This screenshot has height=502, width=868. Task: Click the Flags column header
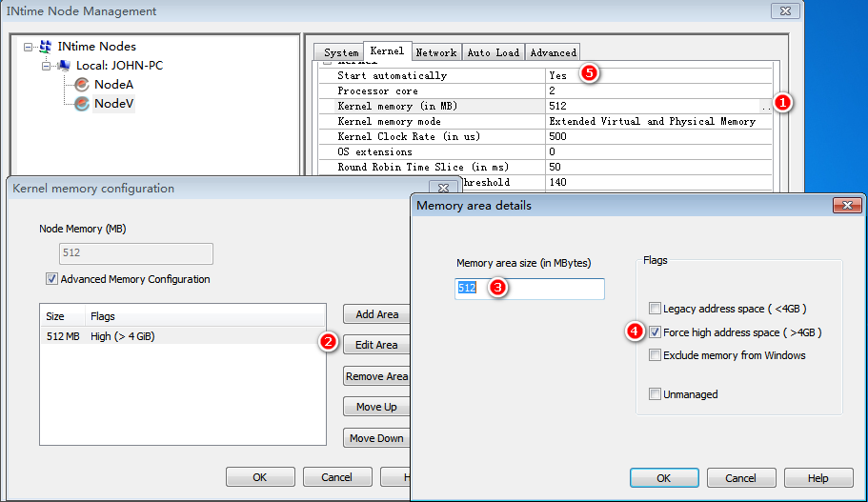click(205, 316)
